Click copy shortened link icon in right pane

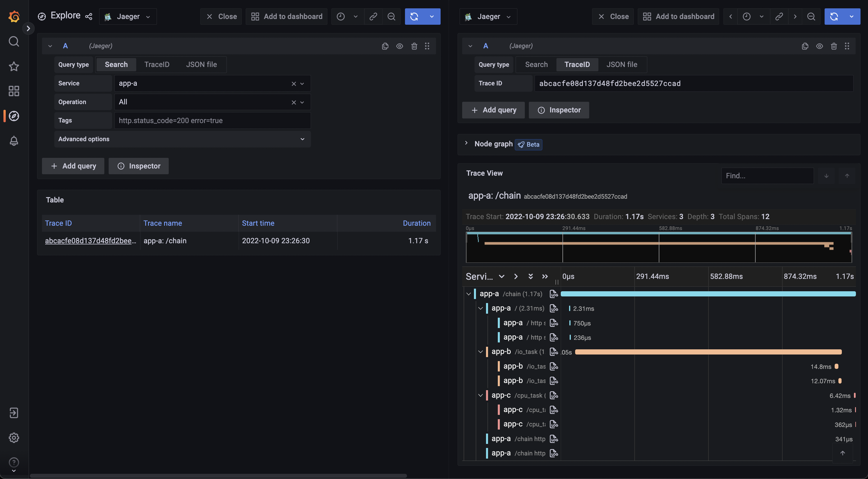(779, 16)
